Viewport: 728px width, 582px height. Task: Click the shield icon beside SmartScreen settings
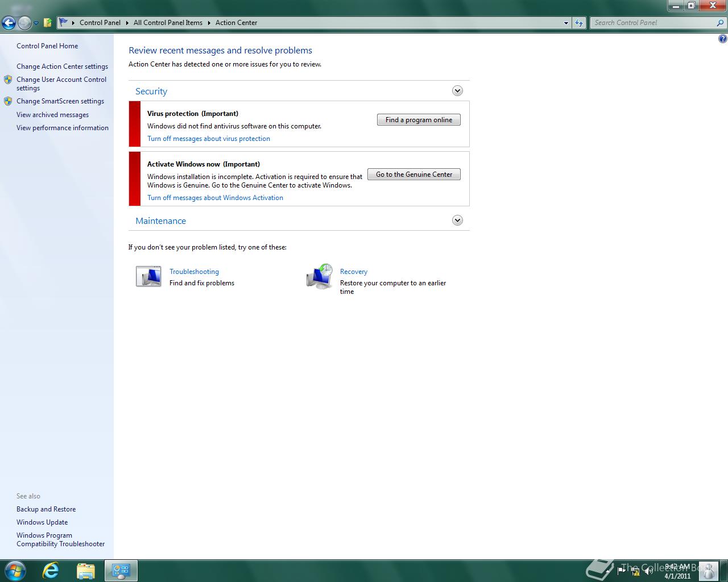(x=8, y=101)
